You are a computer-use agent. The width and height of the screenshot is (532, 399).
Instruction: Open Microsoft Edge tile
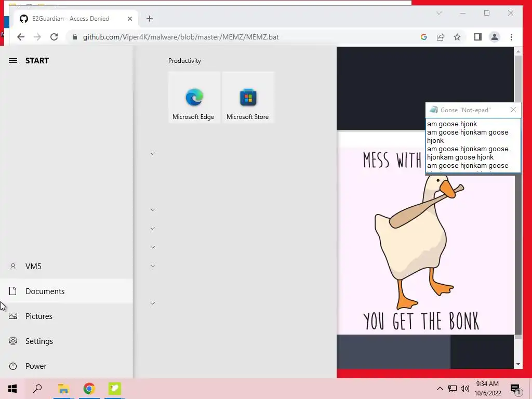194,97
